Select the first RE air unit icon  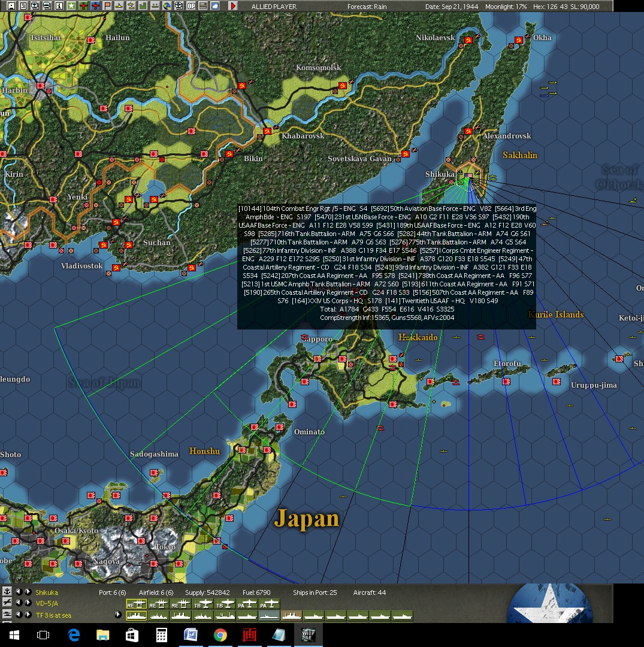(137, 604)
